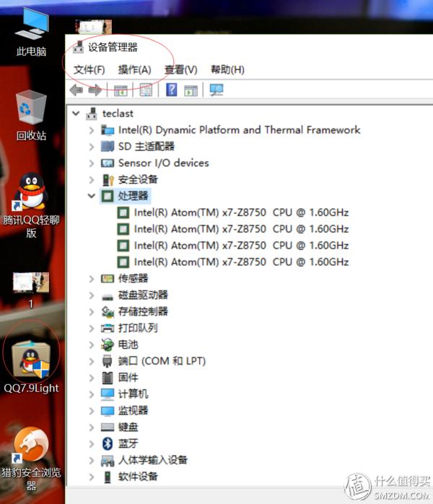Click the 键盘 keyboard icon
The height and width of the screenshot is (504, 433).
pyautogui.click(x=108, y=427)
